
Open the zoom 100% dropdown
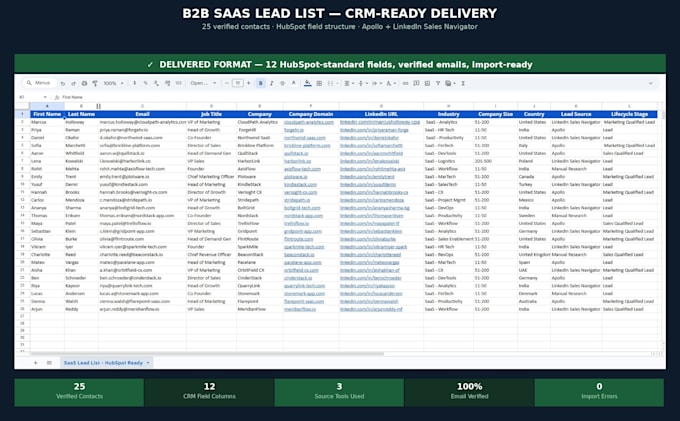[x=113, y=83]
